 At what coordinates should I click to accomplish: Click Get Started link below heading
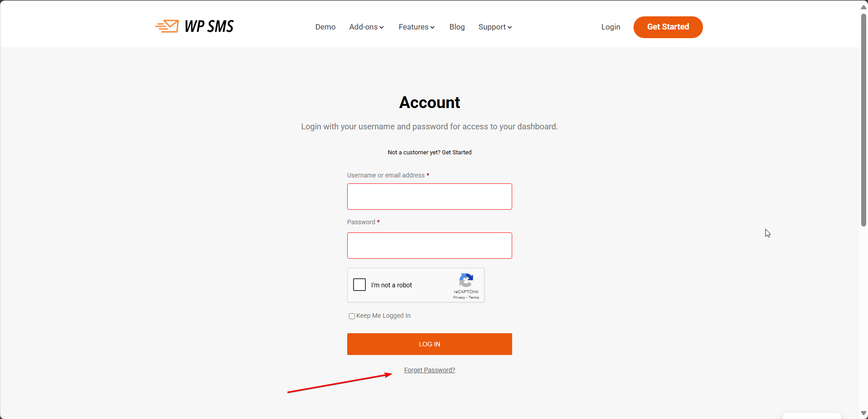click(x=456, y=153)
